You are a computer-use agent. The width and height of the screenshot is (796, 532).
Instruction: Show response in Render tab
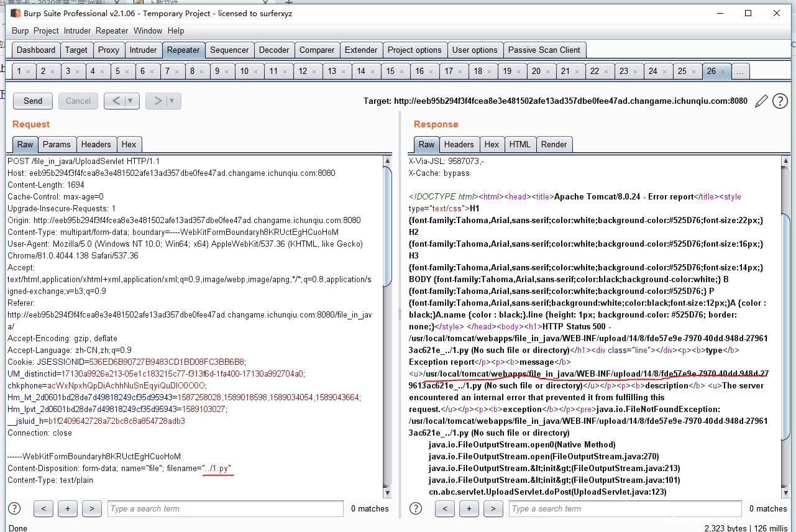pyautogui.click(x=554, y=144)
